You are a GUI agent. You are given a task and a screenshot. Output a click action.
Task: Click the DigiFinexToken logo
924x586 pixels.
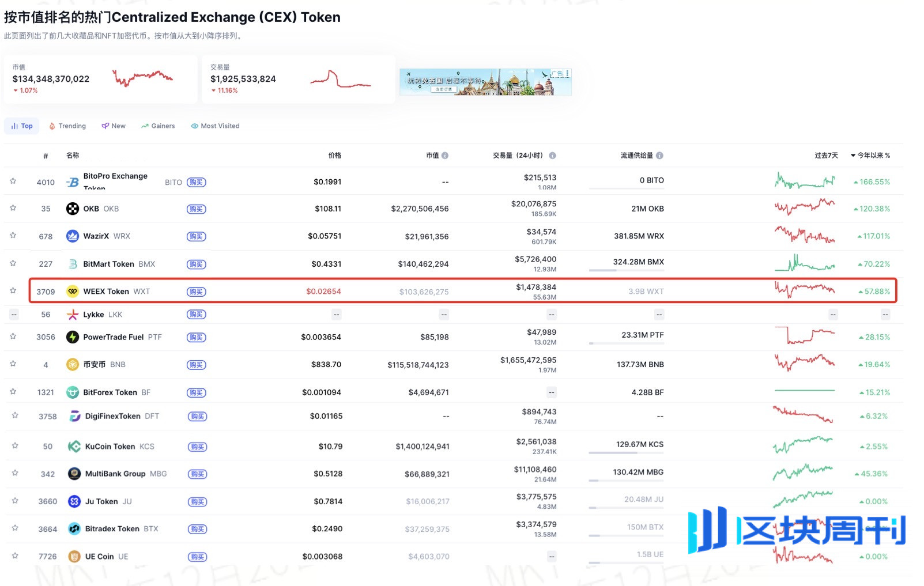point(73,416)
